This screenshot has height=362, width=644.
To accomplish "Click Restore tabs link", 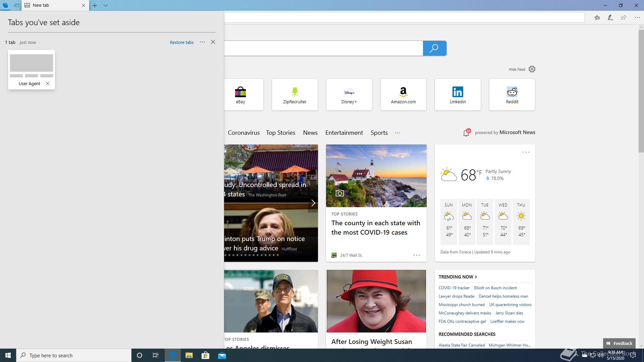I will pos(182,42).
